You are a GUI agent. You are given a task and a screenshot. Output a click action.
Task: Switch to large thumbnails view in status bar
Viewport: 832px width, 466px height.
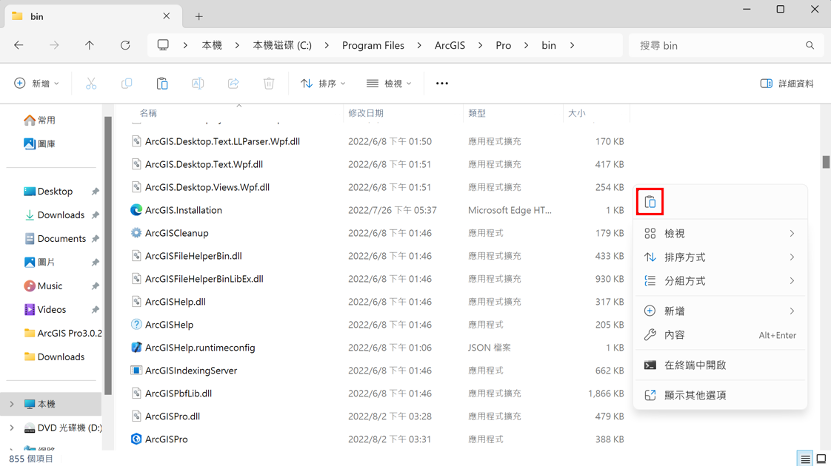[821, 458]
